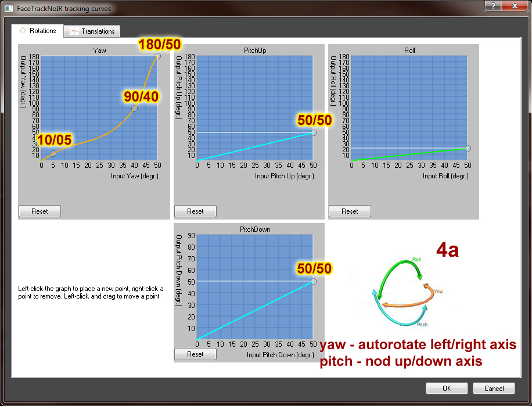532x406 pixels.
Task: Click the Translations tab axes icon
Action: [x=74, y=31]
